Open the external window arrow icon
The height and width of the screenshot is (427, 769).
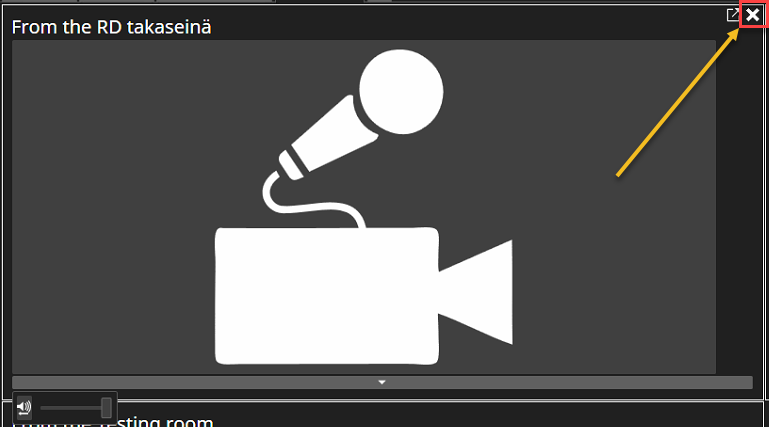pos(733,15)
